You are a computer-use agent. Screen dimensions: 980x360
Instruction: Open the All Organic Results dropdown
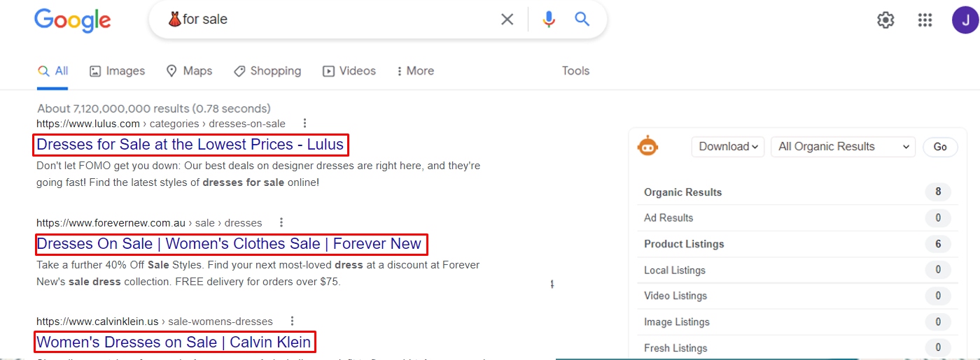click(x=843, y=147)
